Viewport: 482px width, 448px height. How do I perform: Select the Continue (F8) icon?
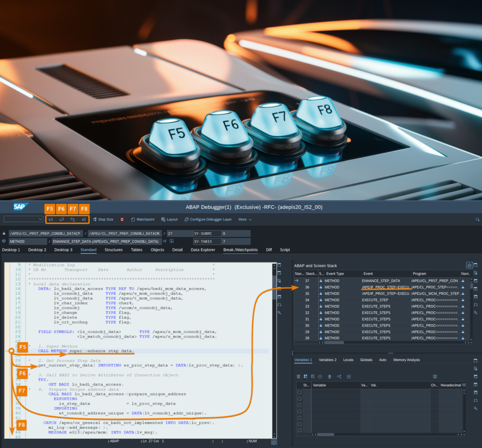click(x=83, y=219)
